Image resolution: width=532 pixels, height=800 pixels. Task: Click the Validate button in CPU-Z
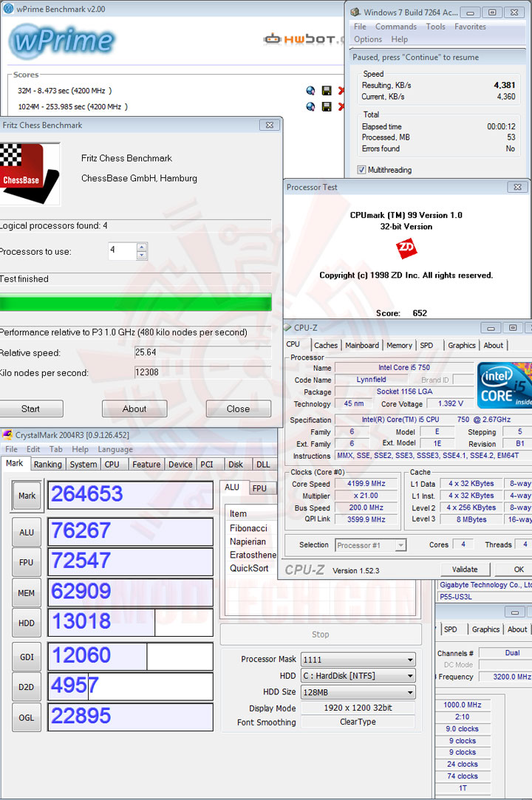465,570
